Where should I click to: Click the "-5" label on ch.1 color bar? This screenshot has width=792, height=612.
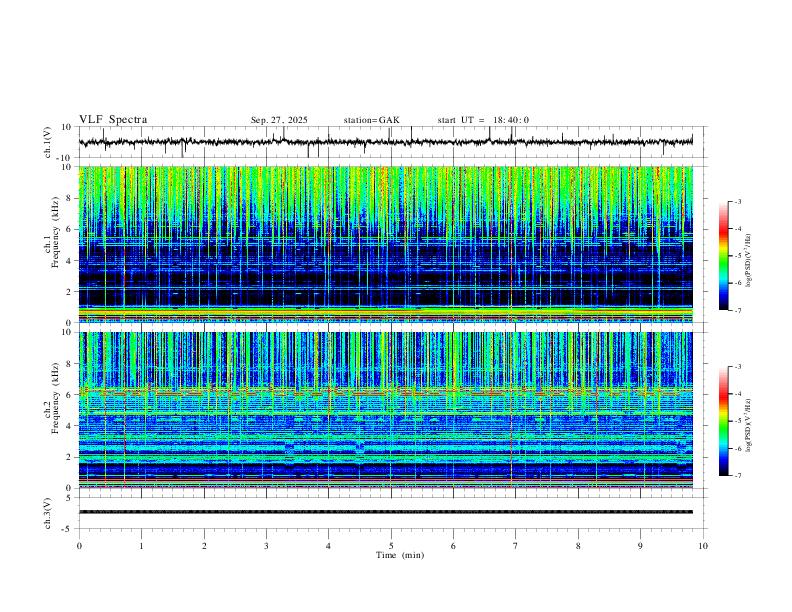click(737, 256)
